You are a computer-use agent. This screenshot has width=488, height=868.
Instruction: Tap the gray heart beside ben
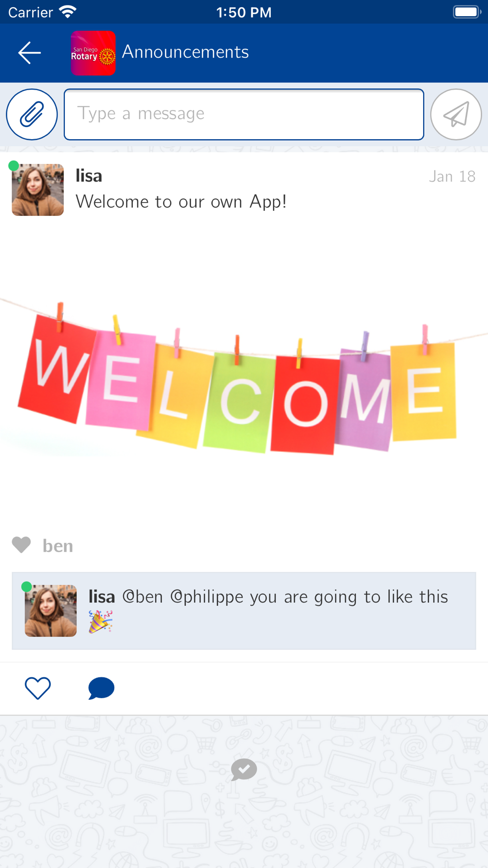(x=21, y=545)
